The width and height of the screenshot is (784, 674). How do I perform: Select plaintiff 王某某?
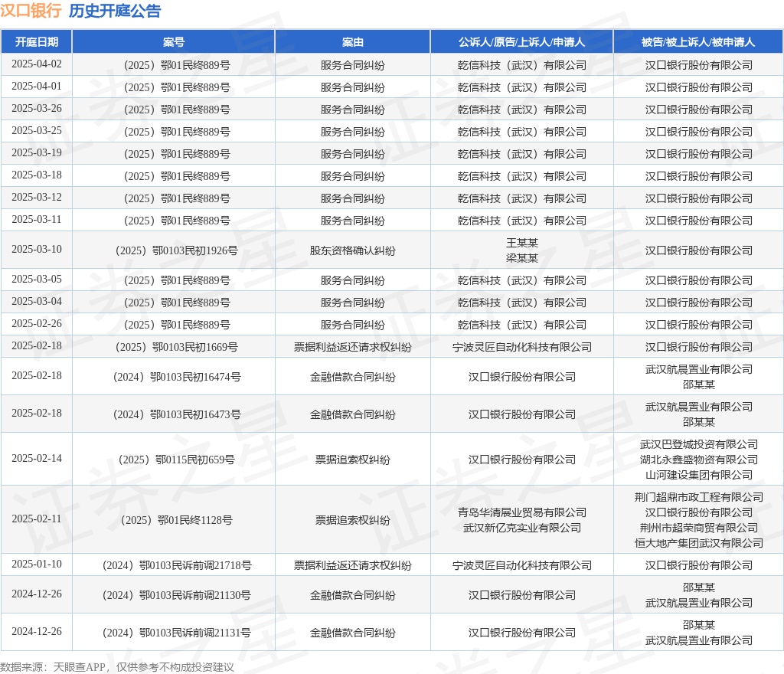(522, 243)
